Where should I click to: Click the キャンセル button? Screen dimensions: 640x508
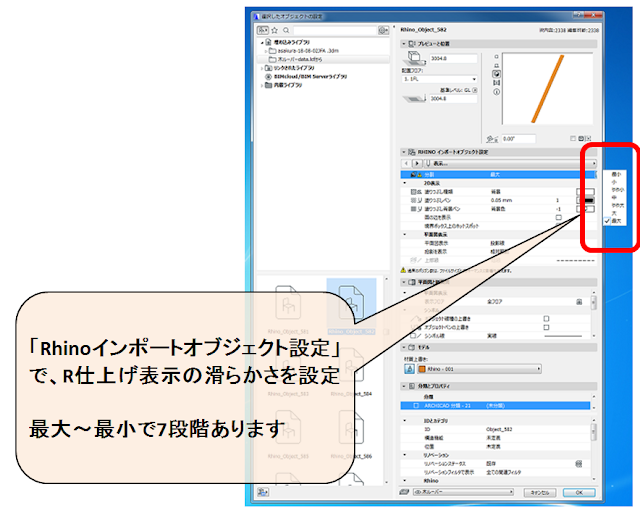point(540,493)
